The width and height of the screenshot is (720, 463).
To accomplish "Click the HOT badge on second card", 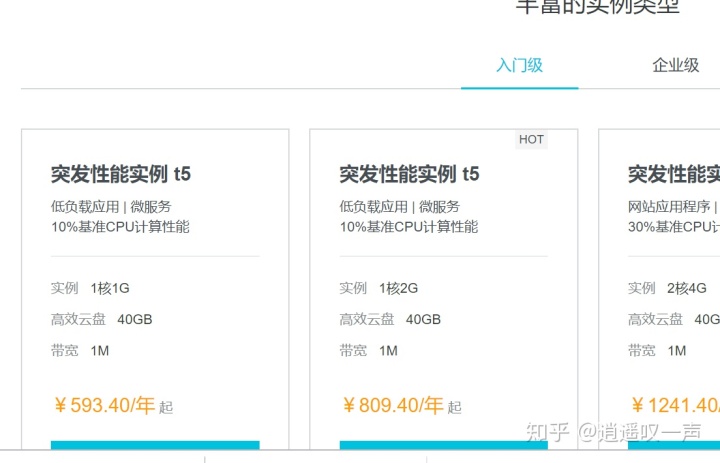I will pyautogui.click(x=531, y=139).
